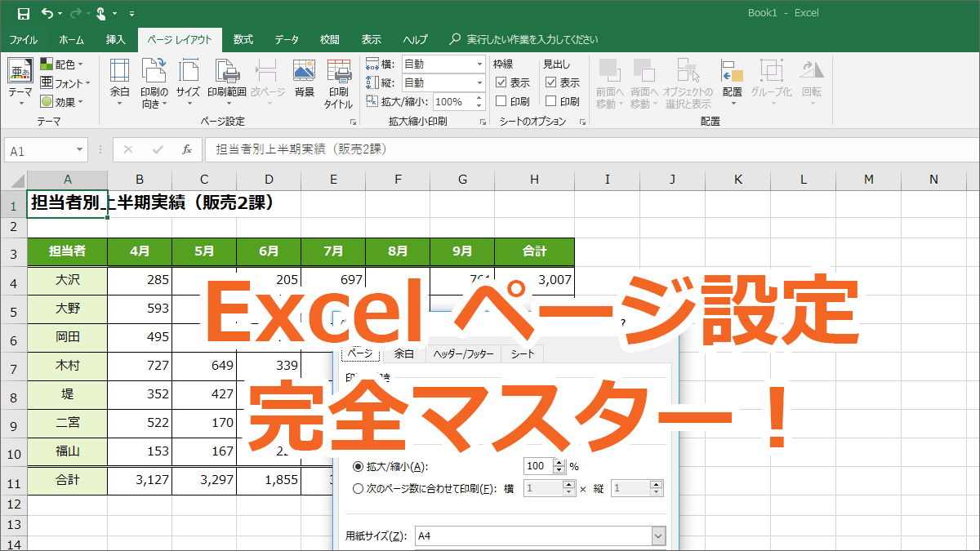Screen dimensions: 980x551
Task: Click the formula bar confirm checkmark icon
Action: [158, 149]
